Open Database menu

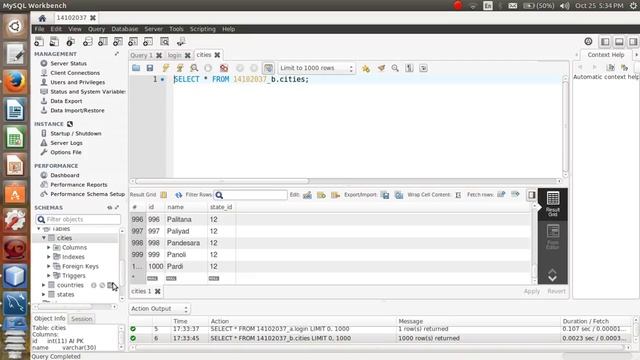tap(124, 29)
